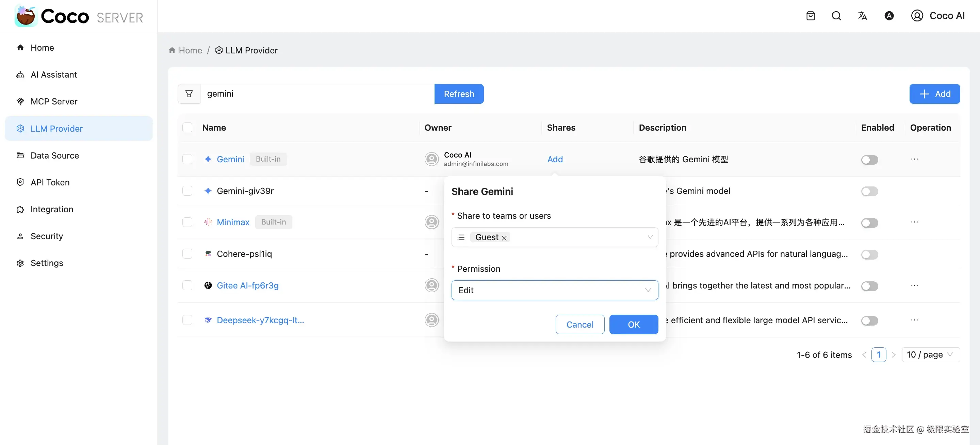This screenshot has height=445, width=980.
Task: Click the filter funnel icon
Action: pos(189,94)
